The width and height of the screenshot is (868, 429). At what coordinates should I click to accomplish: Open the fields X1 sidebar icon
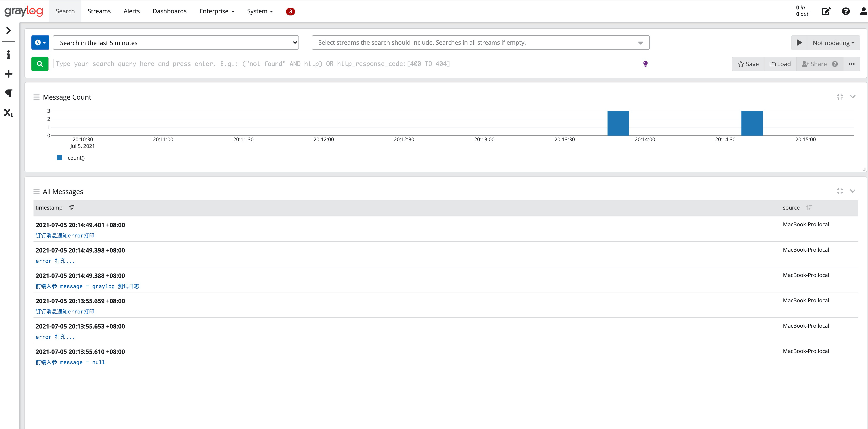[9, 113]
